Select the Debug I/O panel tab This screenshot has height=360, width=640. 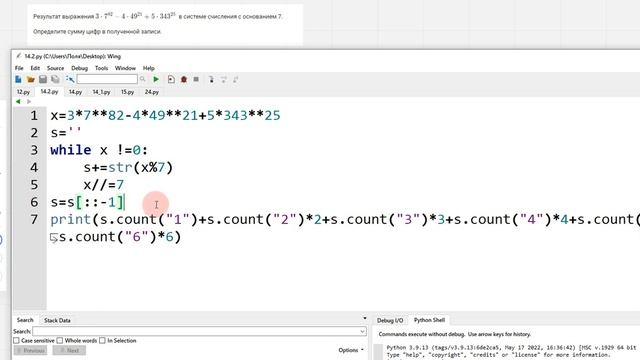click(390, 320)
